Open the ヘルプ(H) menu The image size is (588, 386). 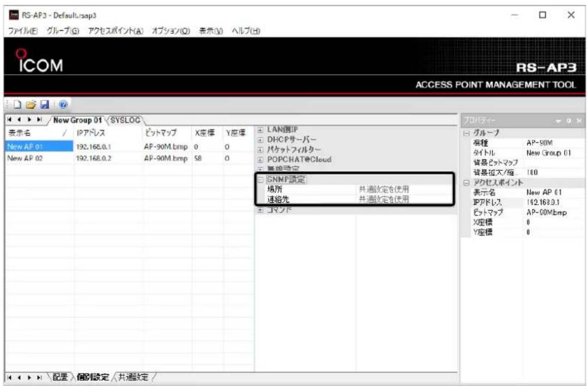click(x=245, y=31)
